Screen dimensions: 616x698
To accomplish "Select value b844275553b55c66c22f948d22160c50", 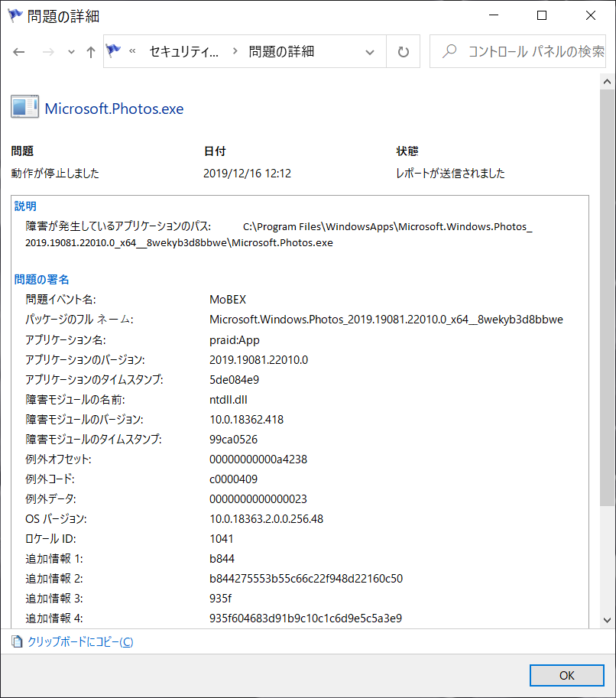I will [306, 579].
